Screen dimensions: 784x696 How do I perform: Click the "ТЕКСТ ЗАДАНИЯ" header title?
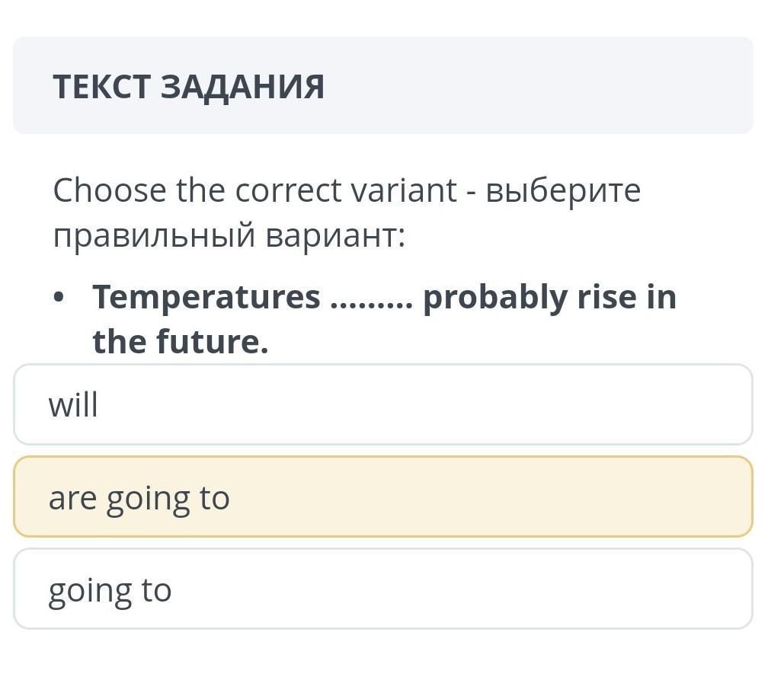tap(189, 87)
